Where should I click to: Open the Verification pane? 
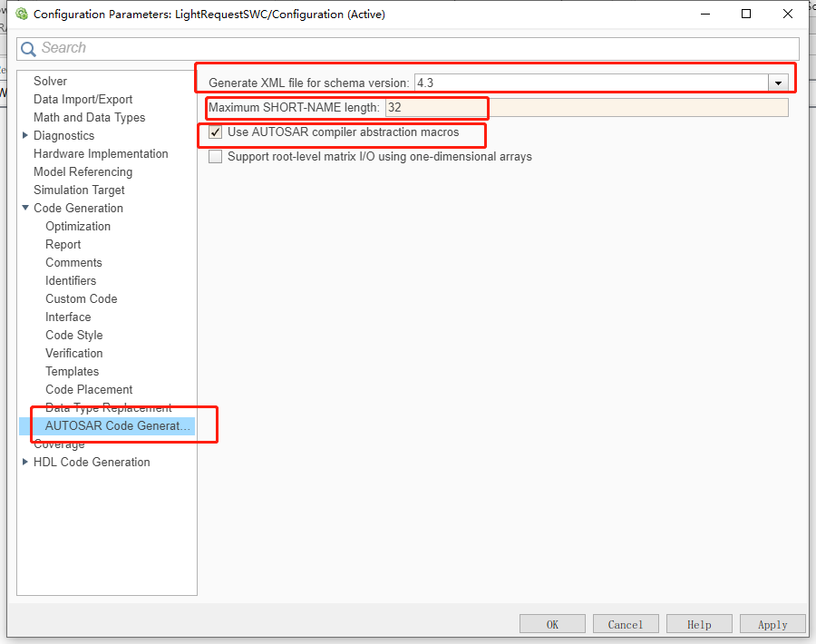[x=74, y=354]
